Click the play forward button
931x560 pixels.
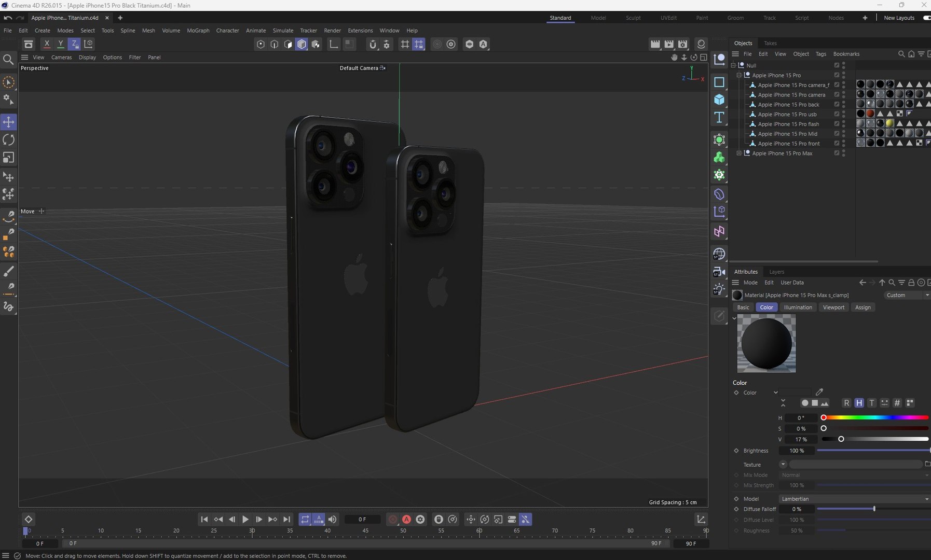pyautogui.click(x=245, y=520)
